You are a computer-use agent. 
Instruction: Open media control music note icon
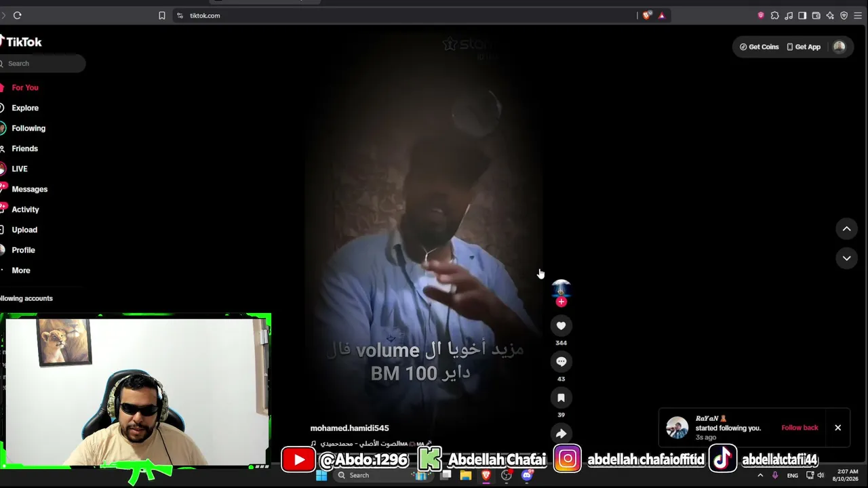[x=789, y=16]
